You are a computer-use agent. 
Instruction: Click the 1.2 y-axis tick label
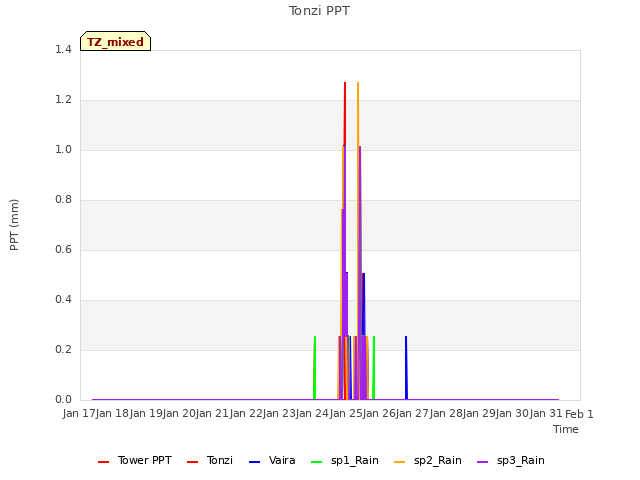(x=63, y=100)
